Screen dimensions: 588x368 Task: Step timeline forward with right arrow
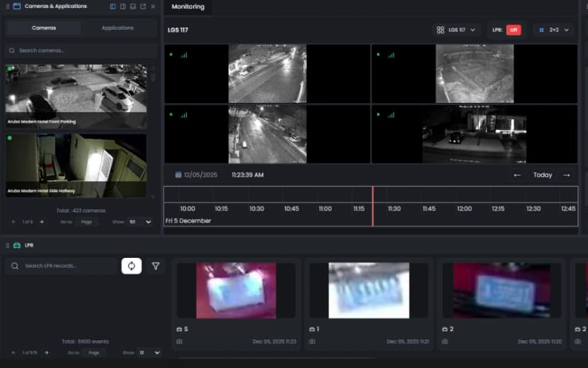[566, 175]
